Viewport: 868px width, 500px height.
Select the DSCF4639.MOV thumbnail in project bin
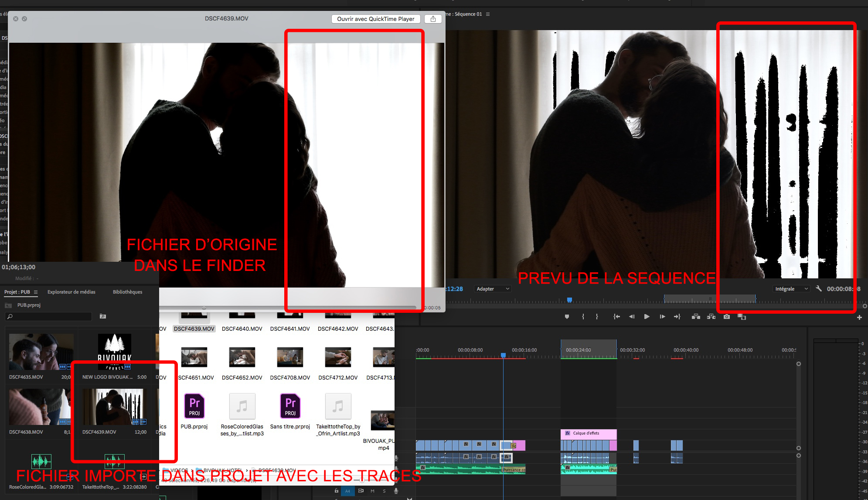[114, 407]
